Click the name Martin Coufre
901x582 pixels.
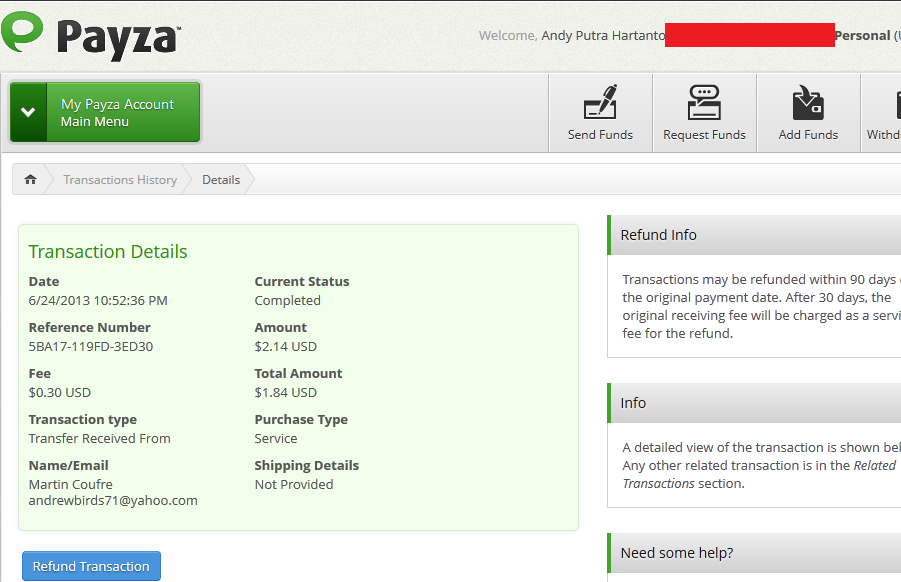point(71,484)
